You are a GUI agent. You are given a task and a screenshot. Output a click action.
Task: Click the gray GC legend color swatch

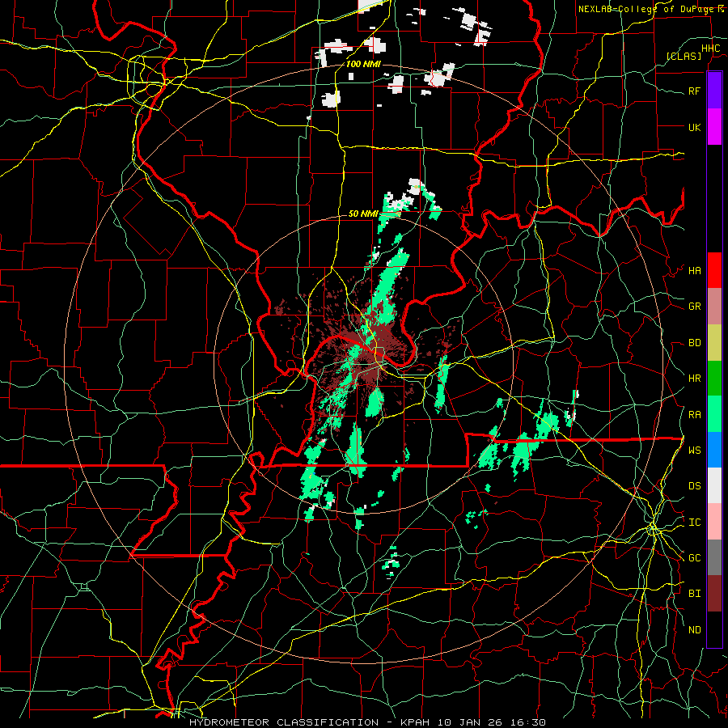[x=714, y=557]
